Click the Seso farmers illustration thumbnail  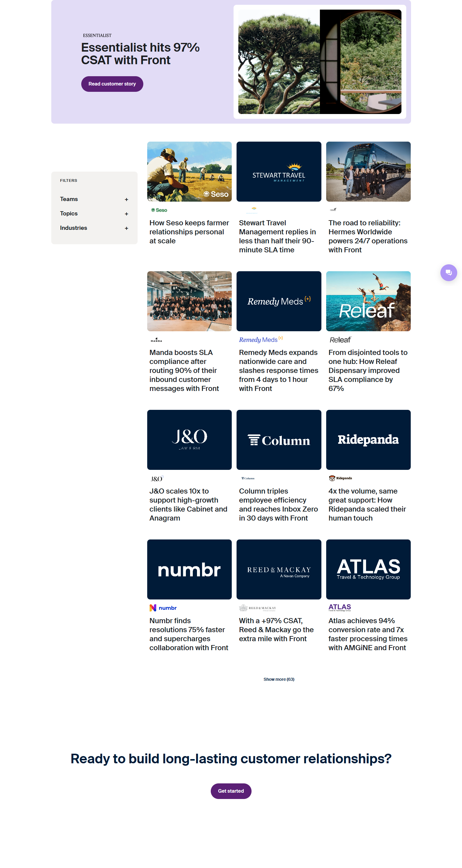pyautogui.click(x=189, y=172)
